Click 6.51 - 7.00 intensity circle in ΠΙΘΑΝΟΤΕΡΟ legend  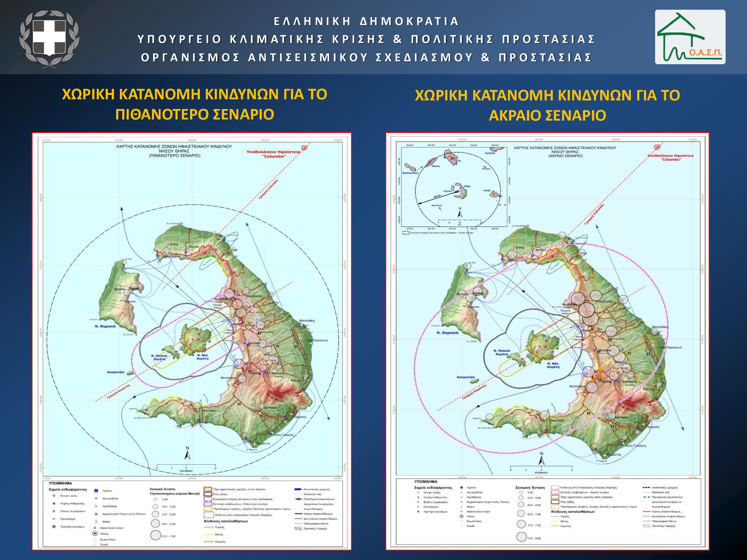coord(155,535)
